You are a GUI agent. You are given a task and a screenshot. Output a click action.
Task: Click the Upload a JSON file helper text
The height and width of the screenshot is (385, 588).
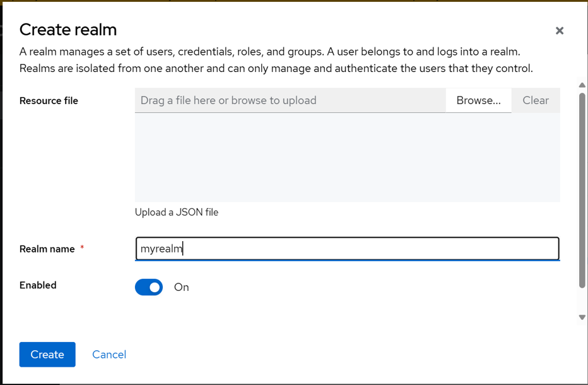pos(177,213)
